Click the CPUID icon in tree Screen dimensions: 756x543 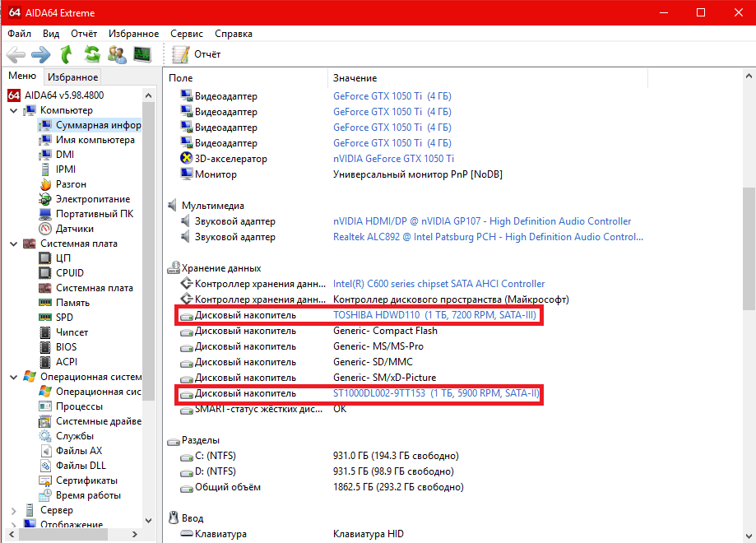45,273
